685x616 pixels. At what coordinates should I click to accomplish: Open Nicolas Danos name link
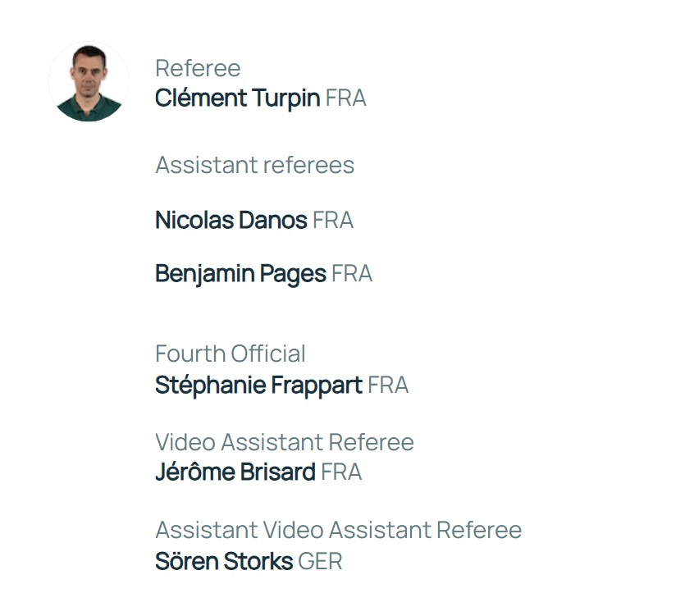point(231,220)
